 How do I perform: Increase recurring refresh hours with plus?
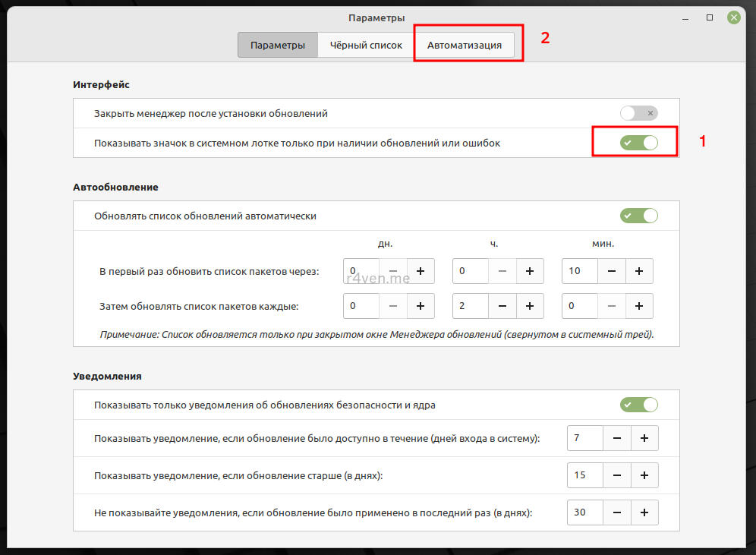pyautogui.click(x=529, y=306)
